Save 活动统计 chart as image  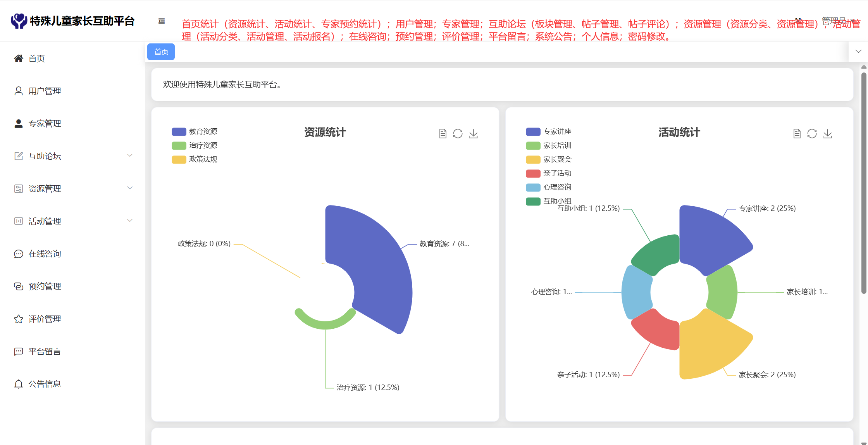pos(827,134)
